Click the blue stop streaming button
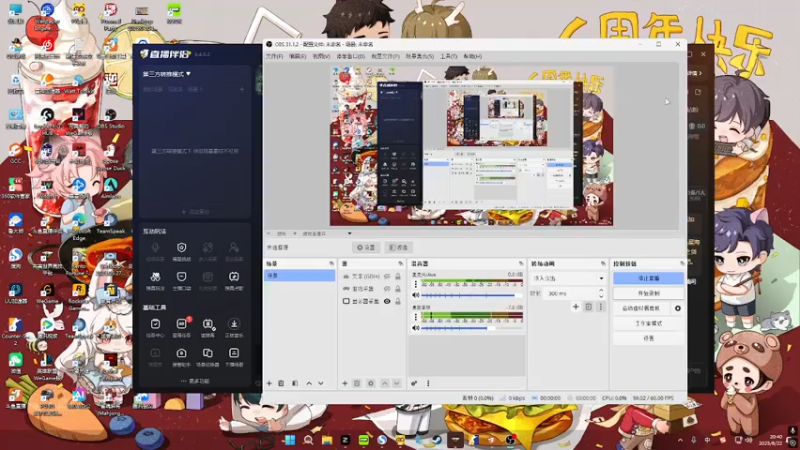 pyautogui.click(x=648, y=278)
